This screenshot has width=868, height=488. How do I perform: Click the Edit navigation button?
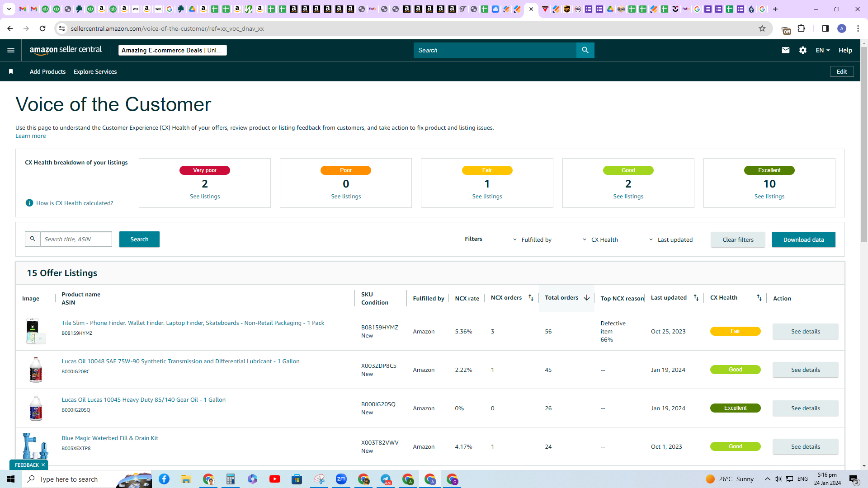842,71
